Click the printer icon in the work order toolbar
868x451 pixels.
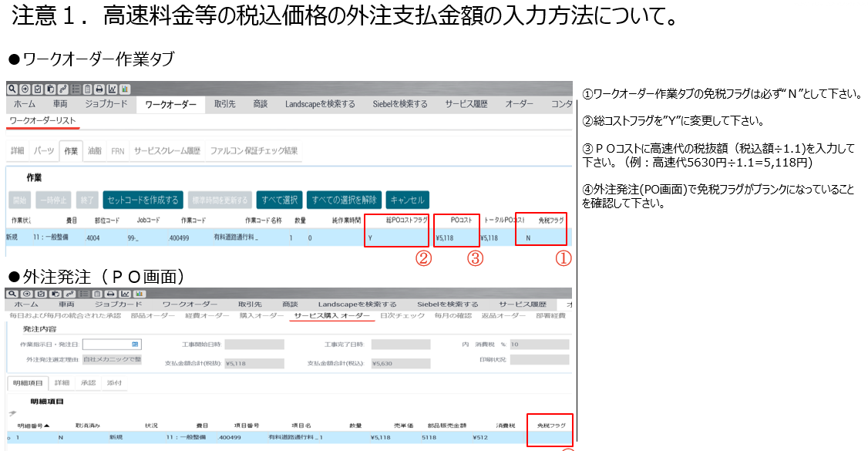[99, 89]
